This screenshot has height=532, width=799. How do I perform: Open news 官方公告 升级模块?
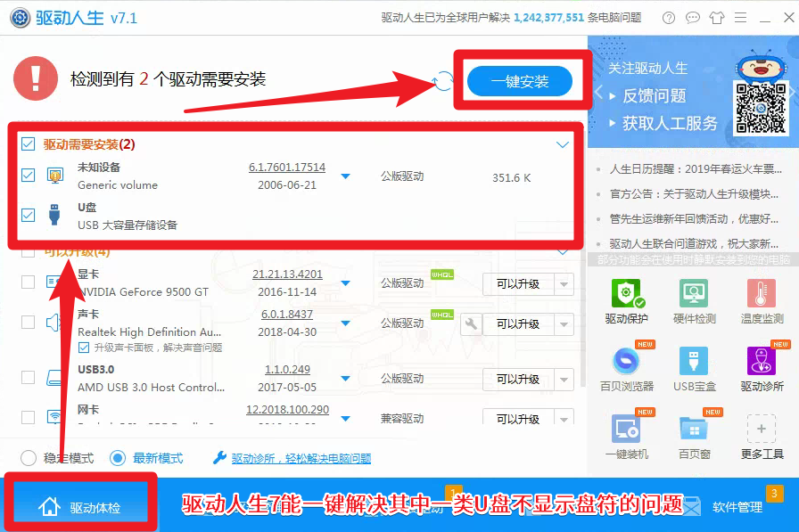(694, 194)
